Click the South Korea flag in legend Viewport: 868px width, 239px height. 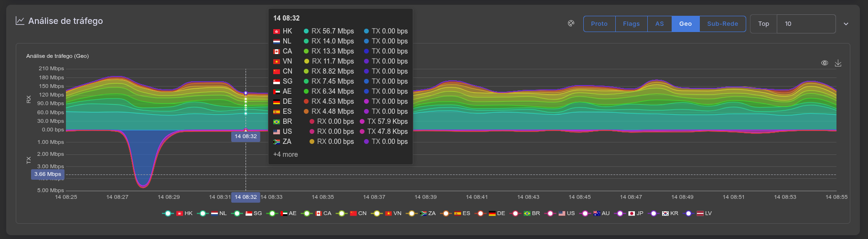665,214
